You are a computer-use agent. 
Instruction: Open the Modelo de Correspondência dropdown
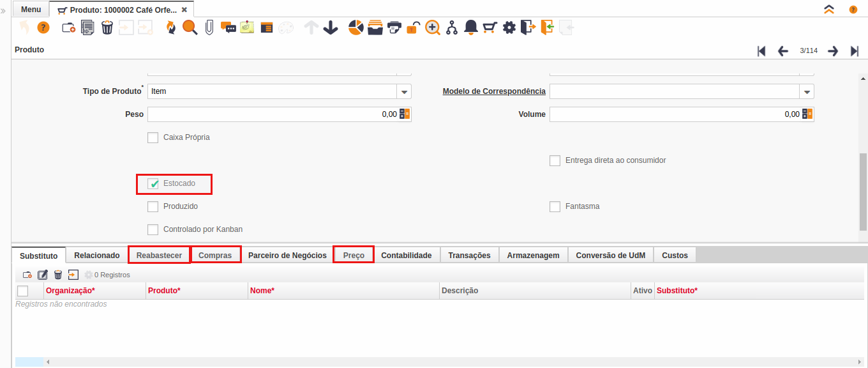[x=807, y=91]
